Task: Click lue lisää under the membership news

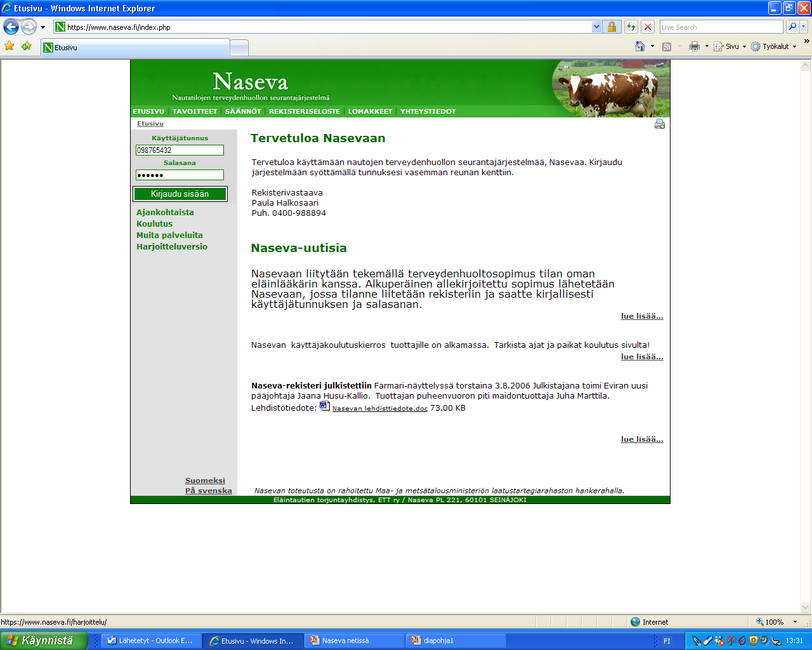Action: (642, 316)
